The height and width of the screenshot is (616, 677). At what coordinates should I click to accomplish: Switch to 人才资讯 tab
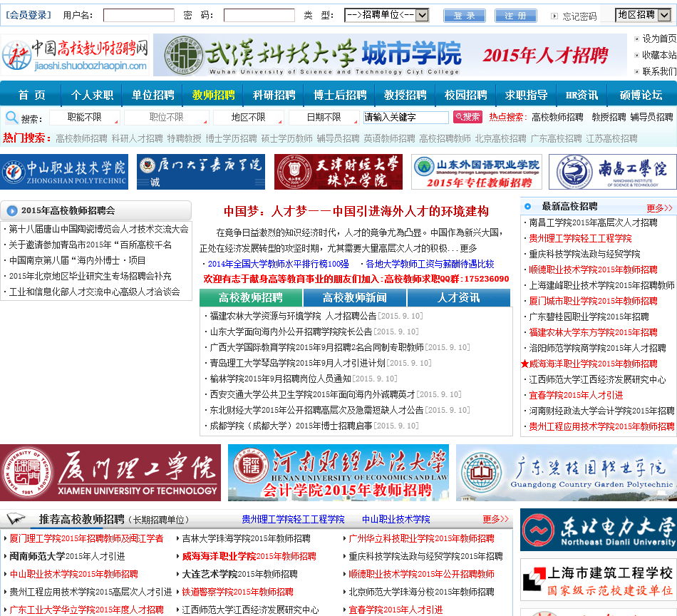click(458, 297)
